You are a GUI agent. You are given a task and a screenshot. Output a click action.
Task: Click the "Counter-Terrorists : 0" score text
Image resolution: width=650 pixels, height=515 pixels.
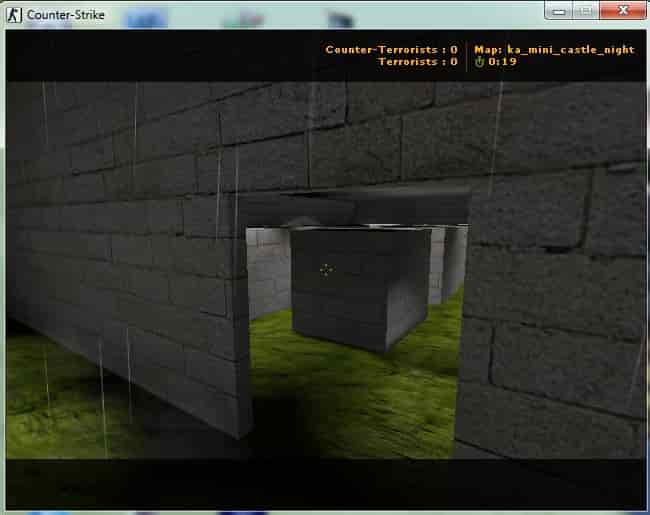tap(391, 50)
